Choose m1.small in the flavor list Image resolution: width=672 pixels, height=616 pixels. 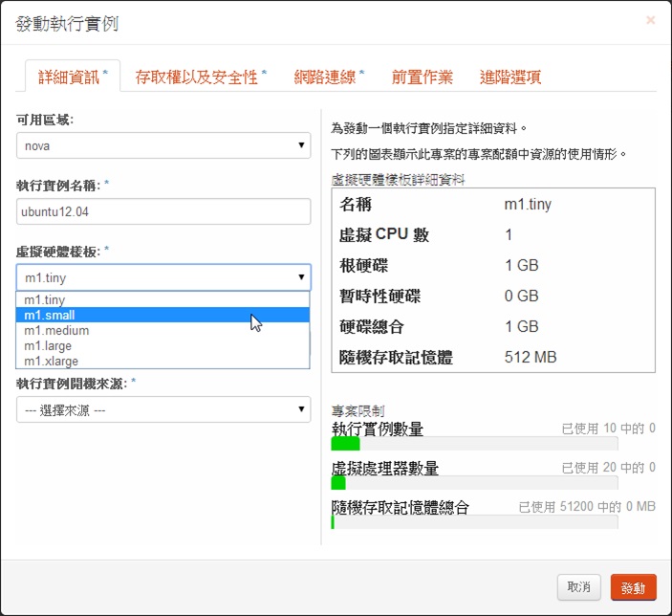coord(50,315)
